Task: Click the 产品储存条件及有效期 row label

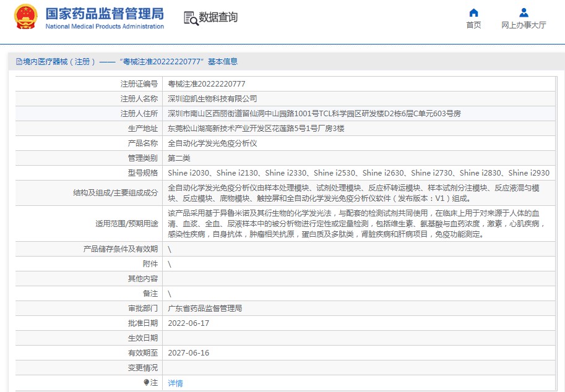Action: coord(120,249)
